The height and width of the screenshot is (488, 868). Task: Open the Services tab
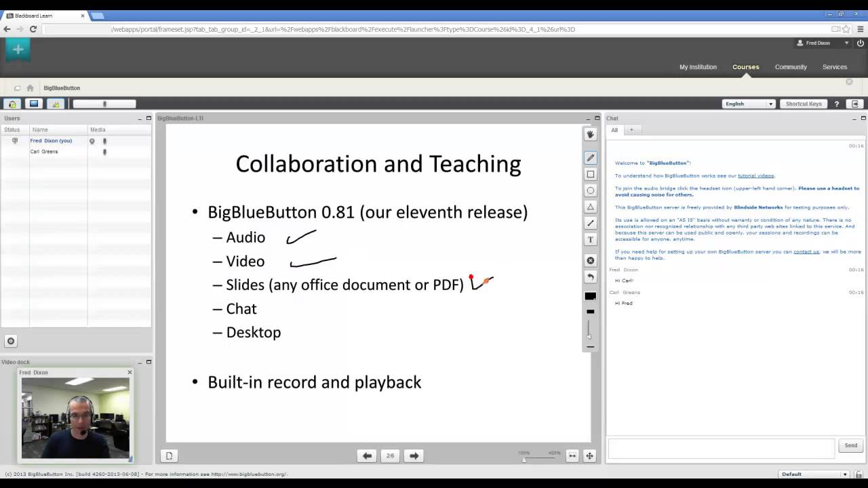point(835,67)
